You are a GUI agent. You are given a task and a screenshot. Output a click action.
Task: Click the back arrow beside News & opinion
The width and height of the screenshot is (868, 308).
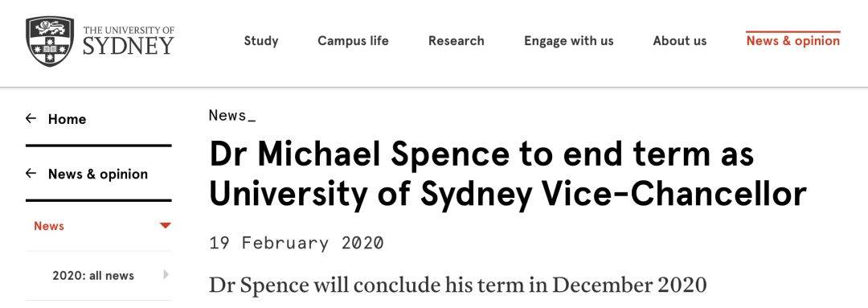pos(31,174)
